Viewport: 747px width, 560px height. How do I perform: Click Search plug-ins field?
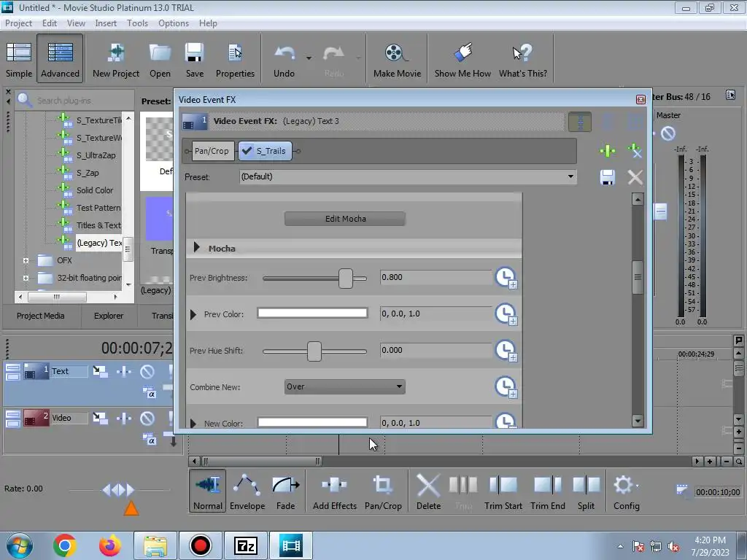74,101
